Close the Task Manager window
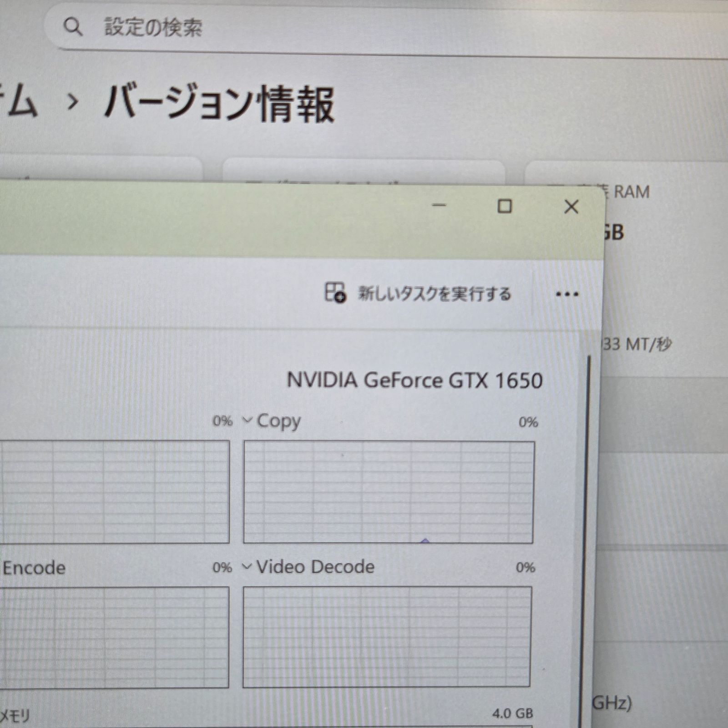Viewport: 728px width, 728px height. [571, 207]
